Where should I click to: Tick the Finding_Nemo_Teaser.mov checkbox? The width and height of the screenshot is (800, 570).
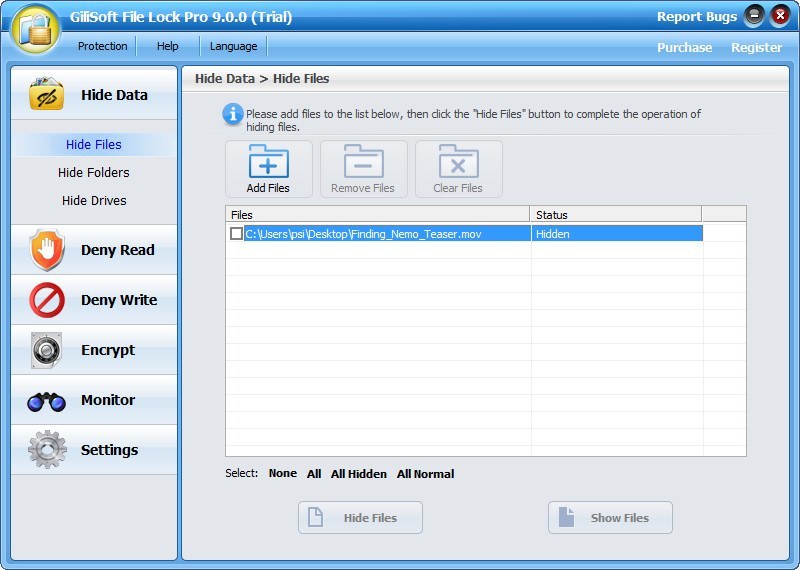tap(236, 234)
